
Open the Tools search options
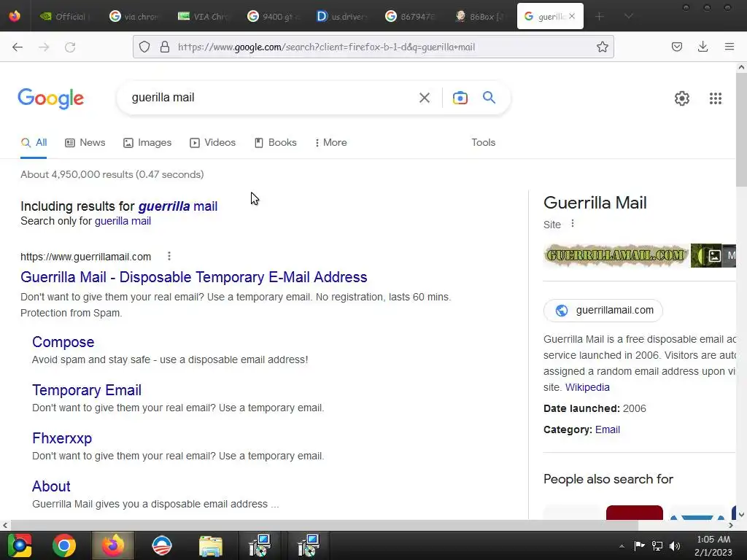click(x=483, y=142)
